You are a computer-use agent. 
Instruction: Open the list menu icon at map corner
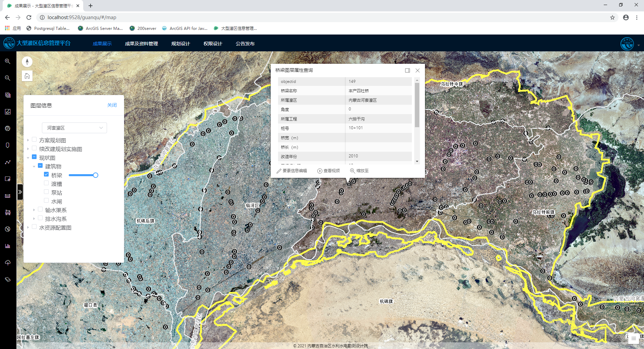tap(633, 339)
